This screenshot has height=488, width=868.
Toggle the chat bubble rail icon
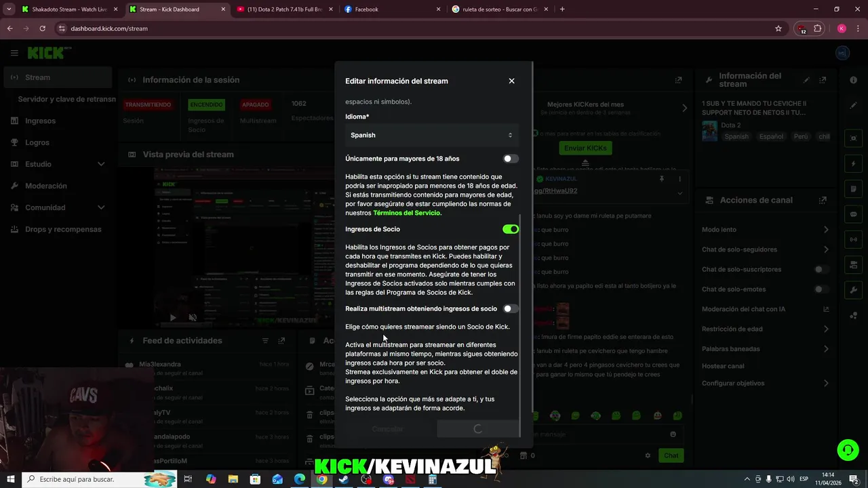[x=853, y=213]
